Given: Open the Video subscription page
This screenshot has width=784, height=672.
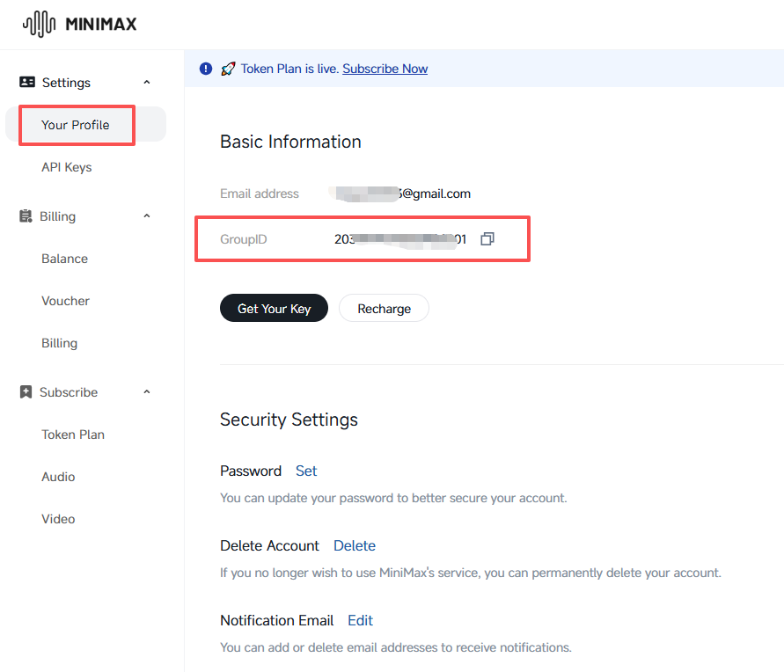Looking at the screenshot, I should pos(58,519).
